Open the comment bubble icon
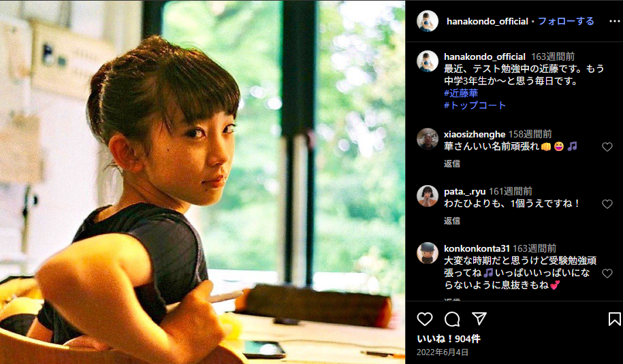 coord(452,319)
